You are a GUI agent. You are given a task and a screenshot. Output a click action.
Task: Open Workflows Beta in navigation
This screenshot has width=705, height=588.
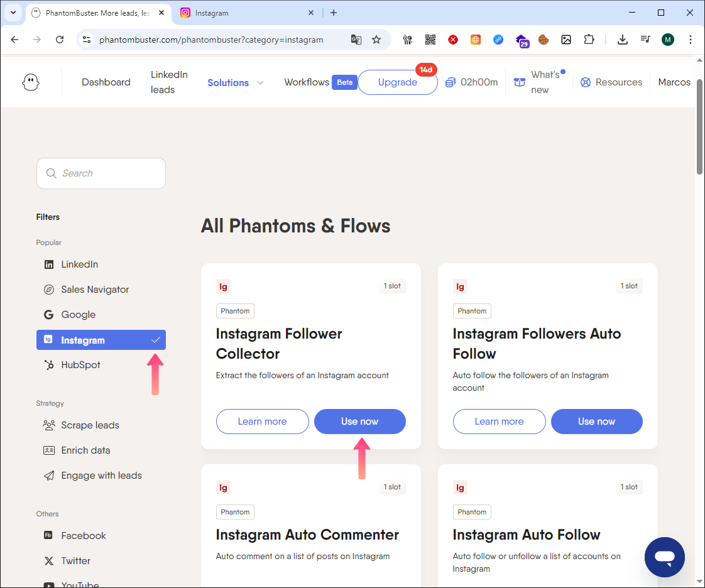tap(320, 82)
